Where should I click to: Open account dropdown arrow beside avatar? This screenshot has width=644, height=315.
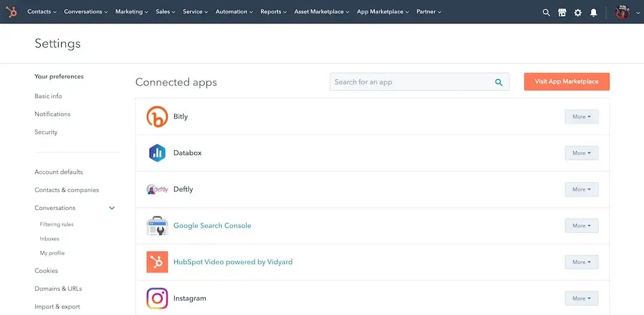pos(638,13)
